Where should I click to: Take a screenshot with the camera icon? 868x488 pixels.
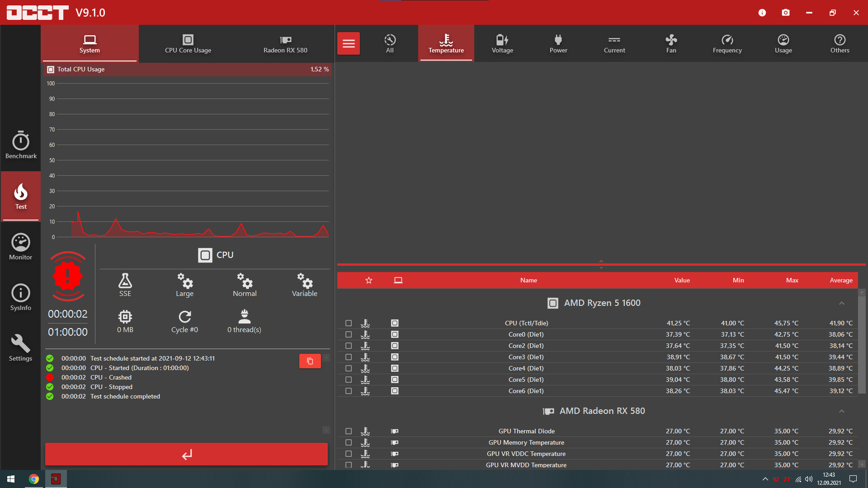tap(786, 13)
